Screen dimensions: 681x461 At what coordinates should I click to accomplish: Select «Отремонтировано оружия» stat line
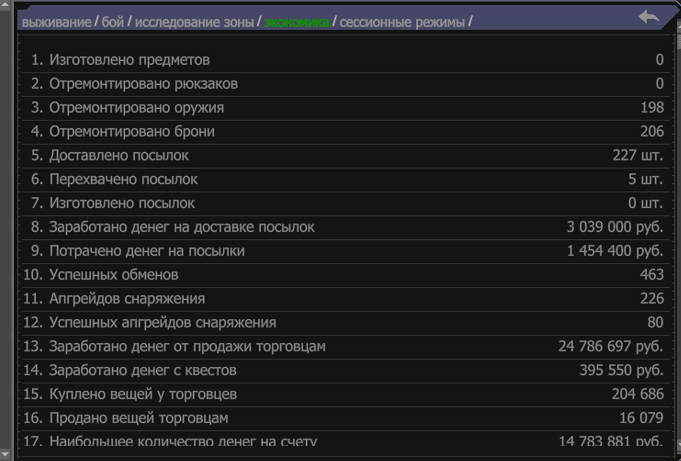click(x=136, y=108)
